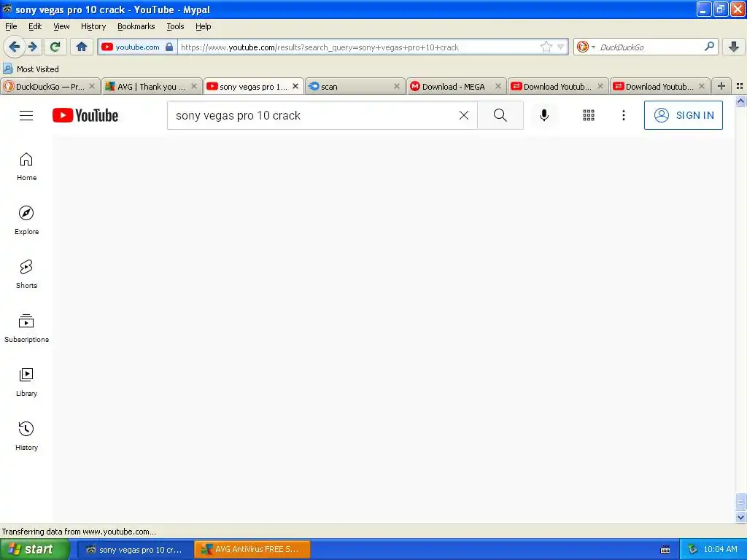This screenshot has width=747, height=560.
Task: Open Shorts in the YouTube sidebar
Action: tap(27, 274)
